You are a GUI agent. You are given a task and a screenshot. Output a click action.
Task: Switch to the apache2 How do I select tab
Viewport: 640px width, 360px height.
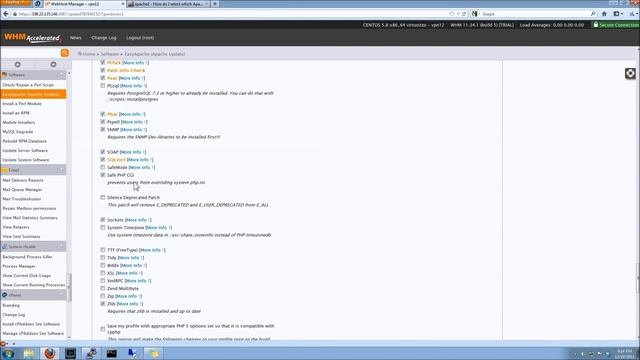point(168,4)
